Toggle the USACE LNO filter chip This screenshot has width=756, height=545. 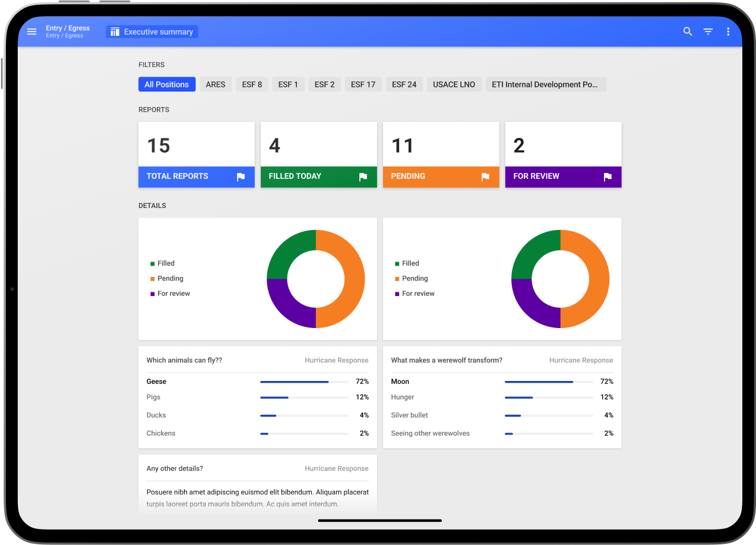click(454, 84)
